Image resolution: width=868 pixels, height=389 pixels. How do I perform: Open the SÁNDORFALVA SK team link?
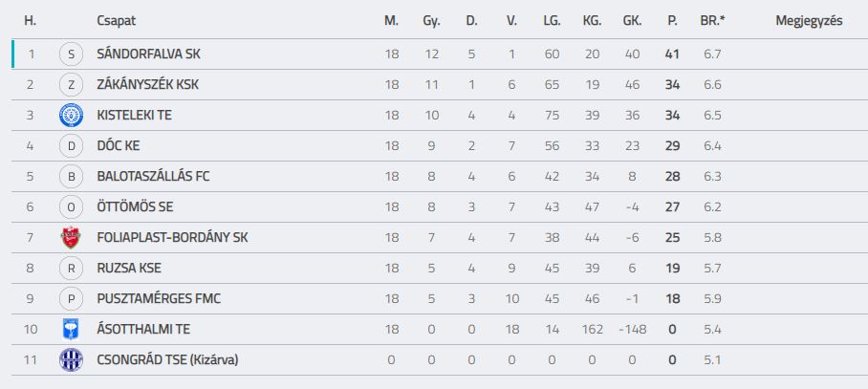(148, 54)
